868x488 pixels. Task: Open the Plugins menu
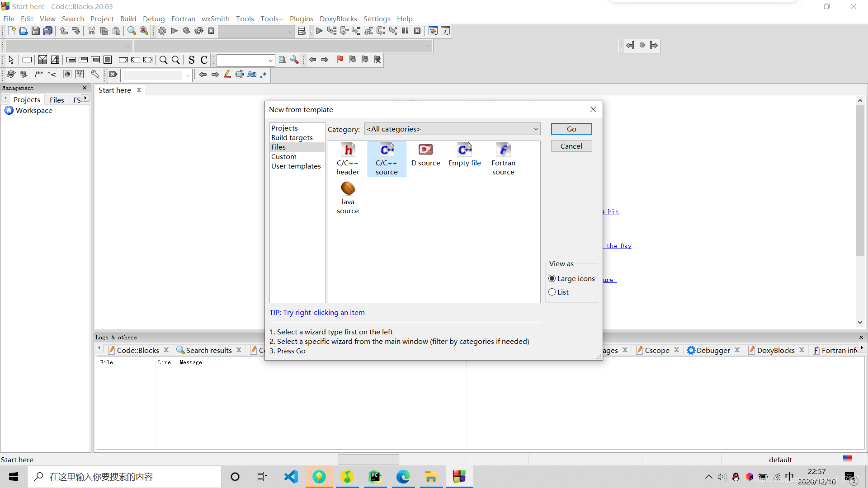[301, 19]
